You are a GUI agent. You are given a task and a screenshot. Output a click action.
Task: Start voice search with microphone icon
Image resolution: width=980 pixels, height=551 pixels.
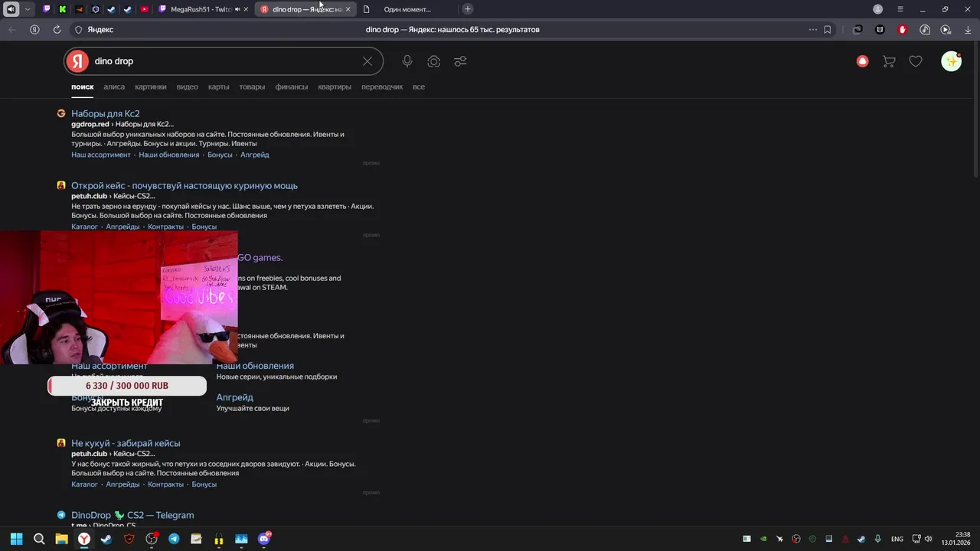tap(407, 61)
